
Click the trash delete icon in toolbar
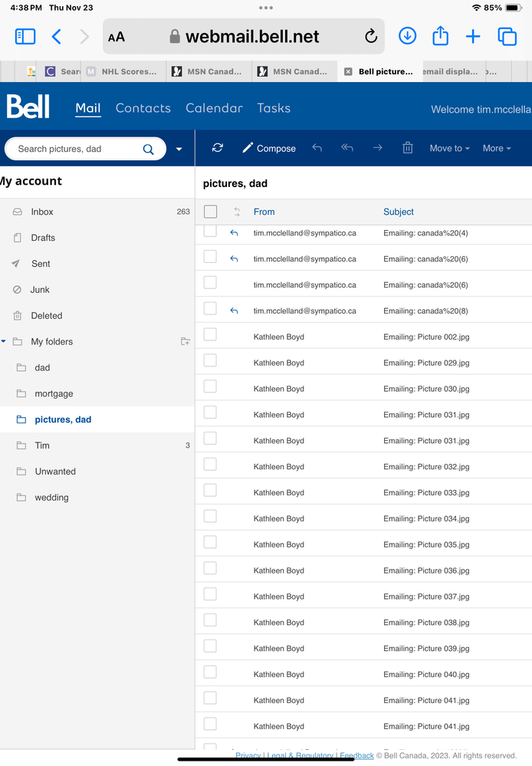point(408,148)
